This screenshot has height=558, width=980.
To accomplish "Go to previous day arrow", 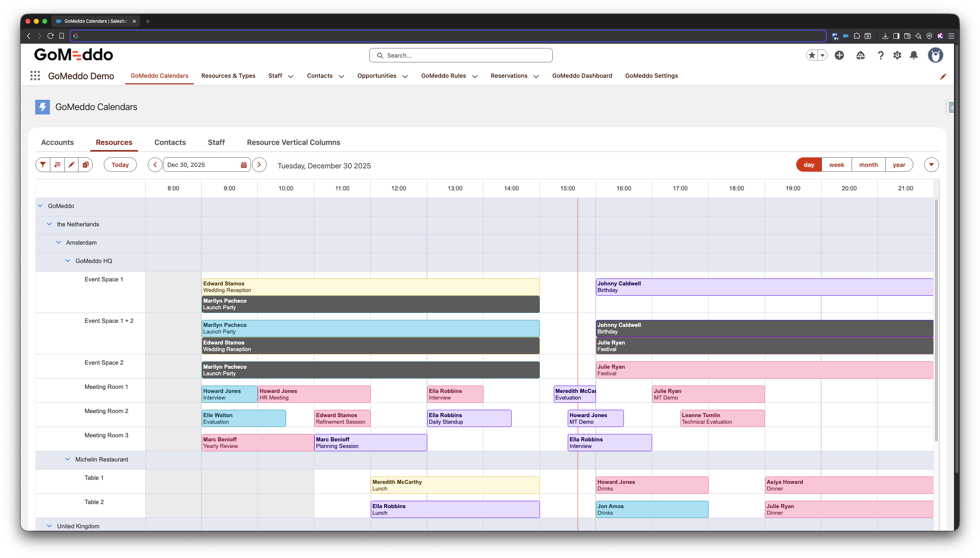I will 155,165.
